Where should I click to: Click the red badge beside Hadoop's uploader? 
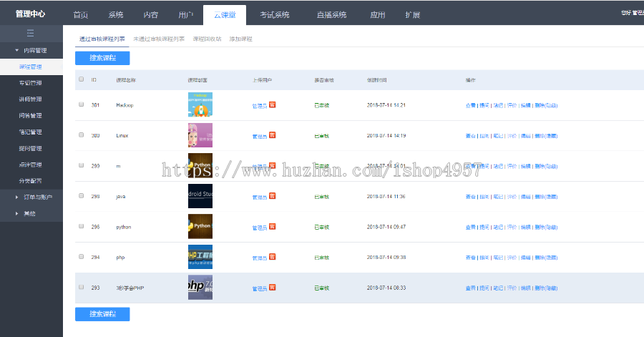(273, 104)
